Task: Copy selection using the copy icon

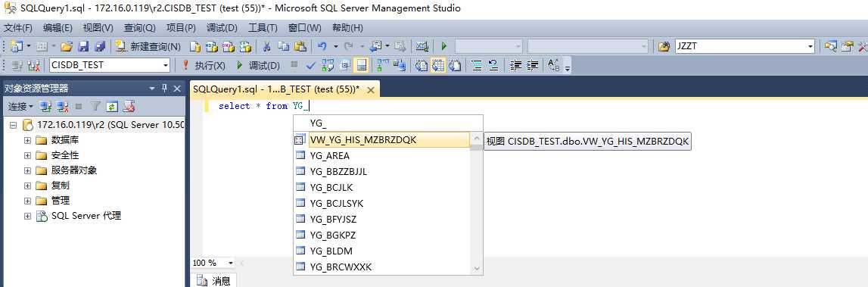Action: pyautogui.click(x=284, y=46)
